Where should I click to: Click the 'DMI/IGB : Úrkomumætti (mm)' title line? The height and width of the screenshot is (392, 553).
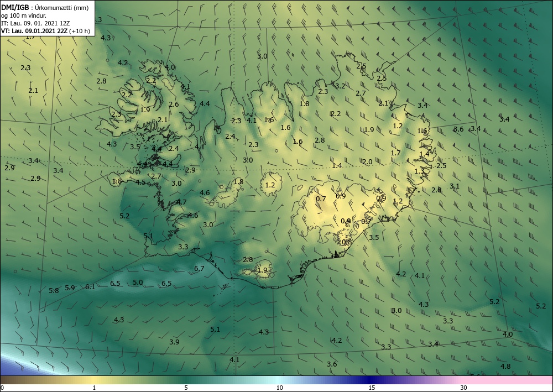[x=44, y=8]
